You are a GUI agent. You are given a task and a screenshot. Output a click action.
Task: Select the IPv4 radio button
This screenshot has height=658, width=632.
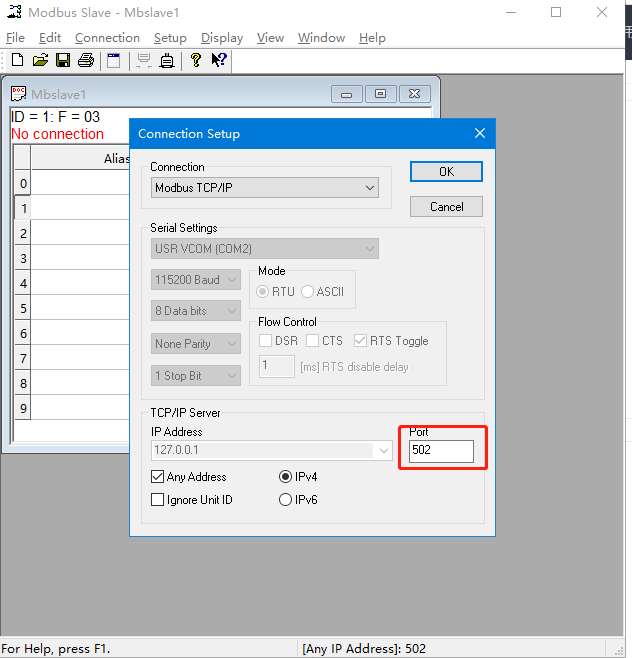click(286, 477)
